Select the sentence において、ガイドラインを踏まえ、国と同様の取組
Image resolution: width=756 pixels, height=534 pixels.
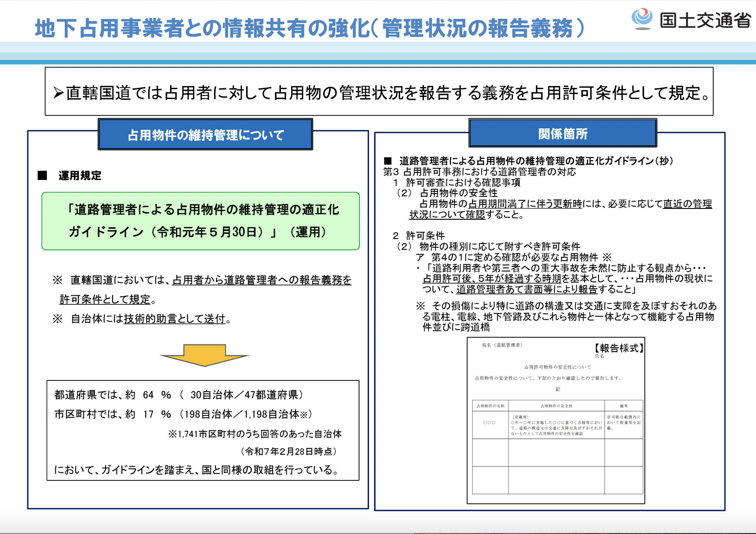coord(197,470)
